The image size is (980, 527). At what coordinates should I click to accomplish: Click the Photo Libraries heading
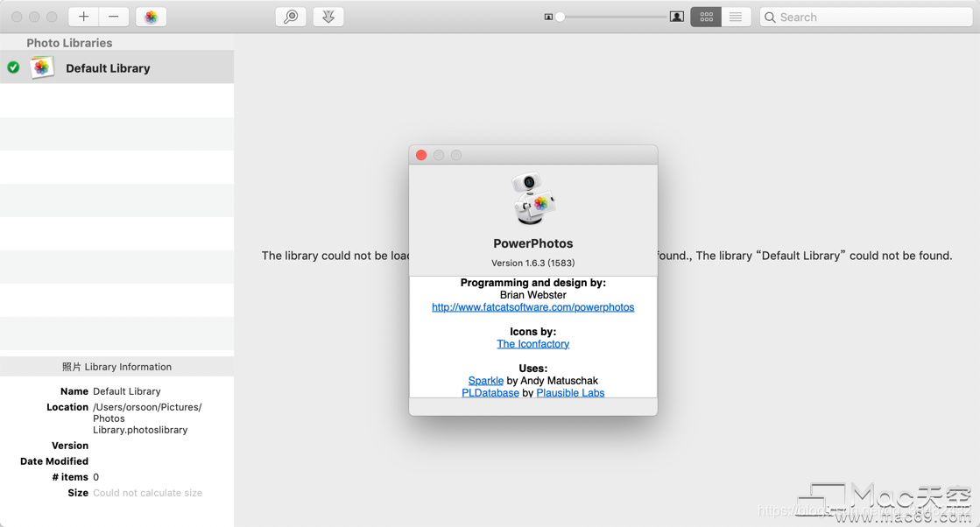pos(69,43)
